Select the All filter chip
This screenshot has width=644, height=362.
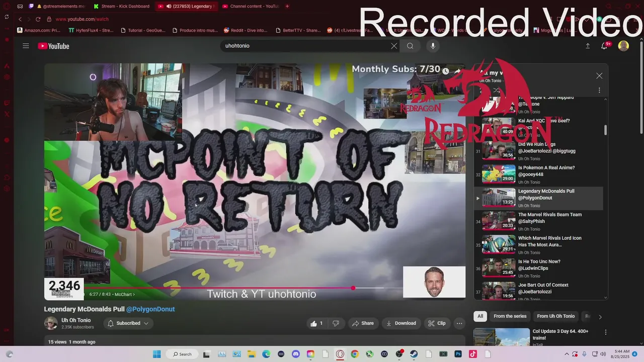pyautogui.click(x=480, y=316)
